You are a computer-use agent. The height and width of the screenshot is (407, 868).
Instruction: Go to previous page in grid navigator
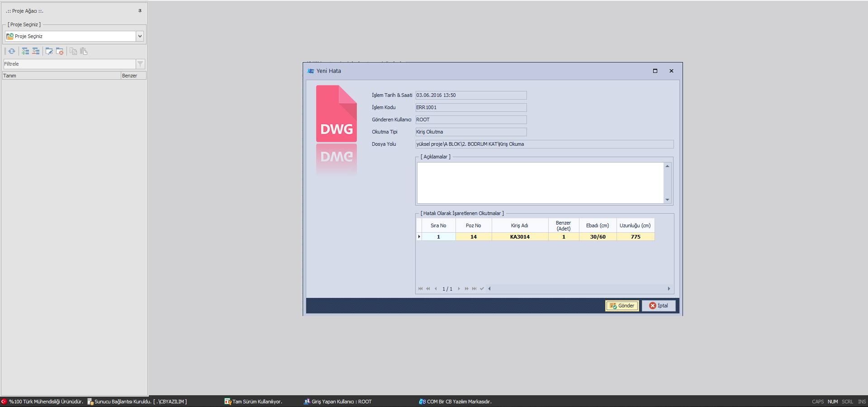coord(428,288)
